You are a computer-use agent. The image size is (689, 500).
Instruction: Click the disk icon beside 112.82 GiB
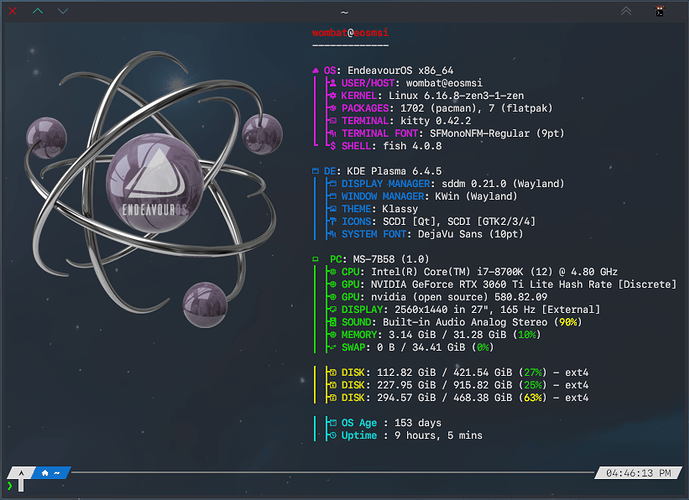click(x=333, y=372)
